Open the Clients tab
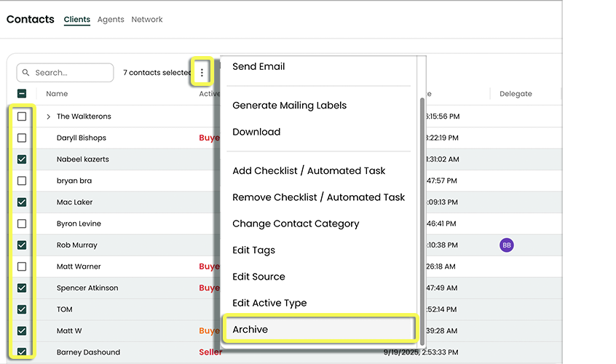The image size is (616, 364). point(76,20)
